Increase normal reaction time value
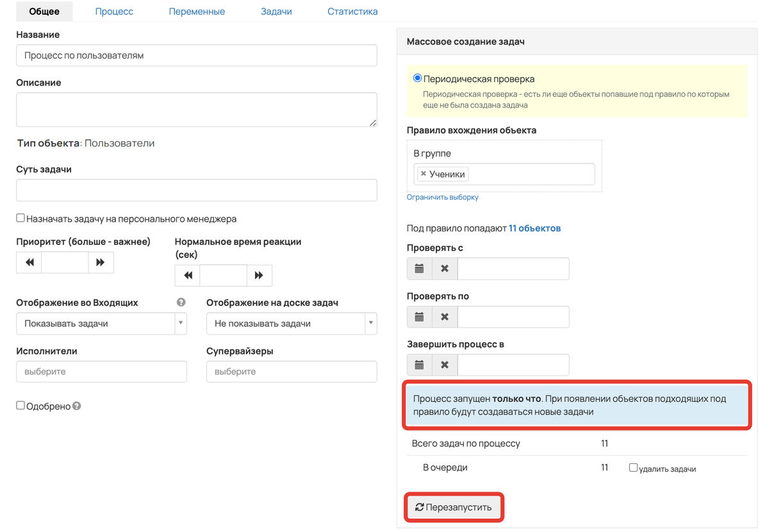 click(x=259, y=276)
